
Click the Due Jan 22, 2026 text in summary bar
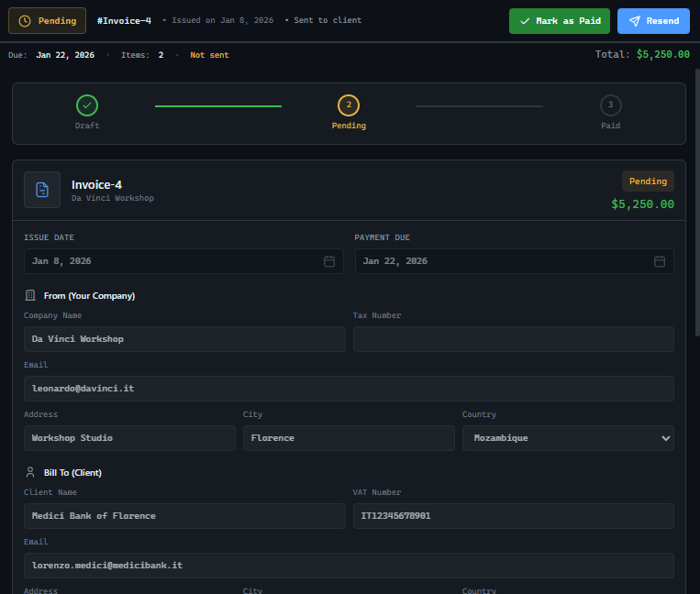click(51, 55)
